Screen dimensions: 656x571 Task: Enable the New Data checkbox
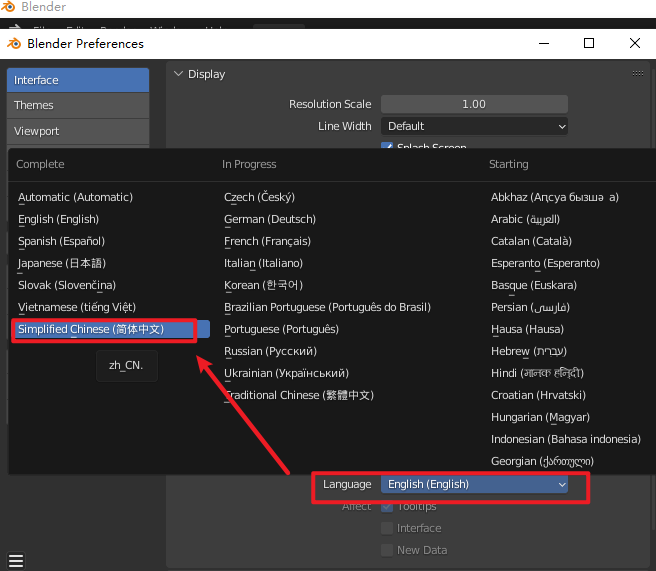click(387, 550)
